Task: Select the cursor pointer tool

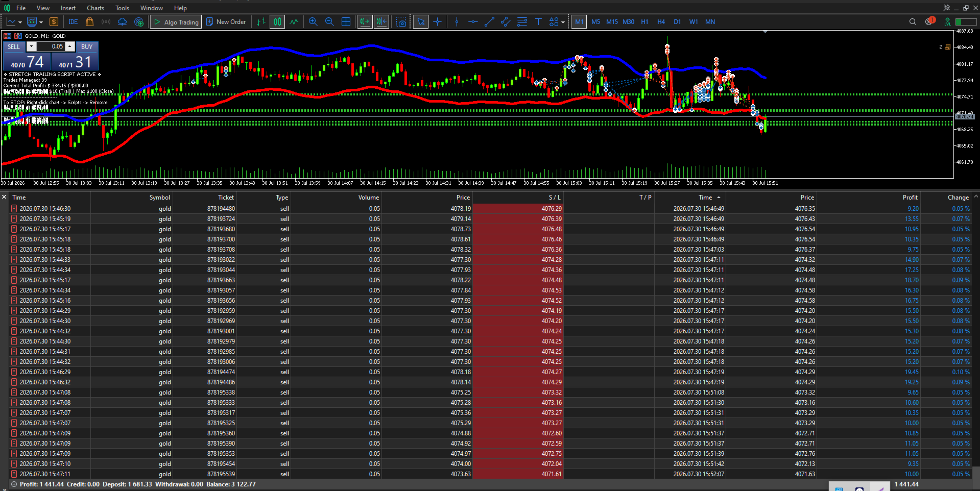Action: click(421, 22)
